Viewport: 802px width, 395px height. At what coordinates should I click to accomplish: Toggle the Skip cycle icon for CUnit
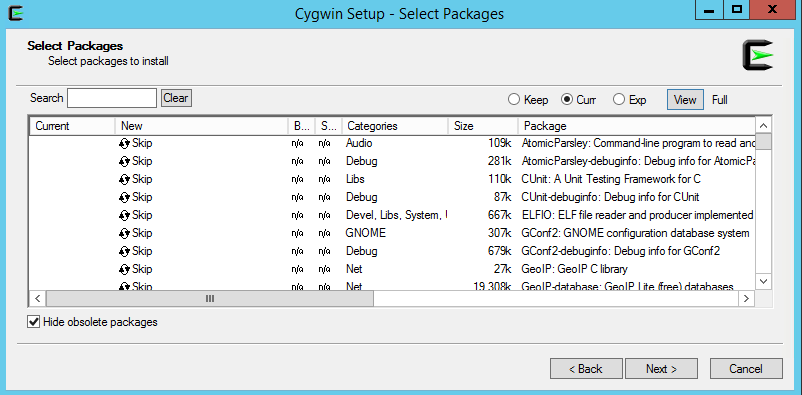124,180
